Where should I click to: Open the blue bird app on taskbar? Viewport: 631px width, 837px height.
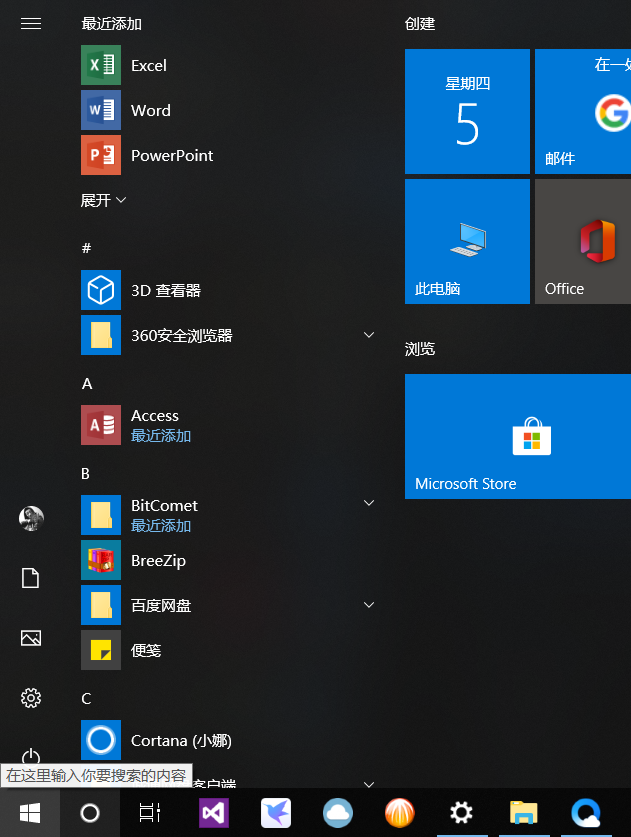(276, 812)
